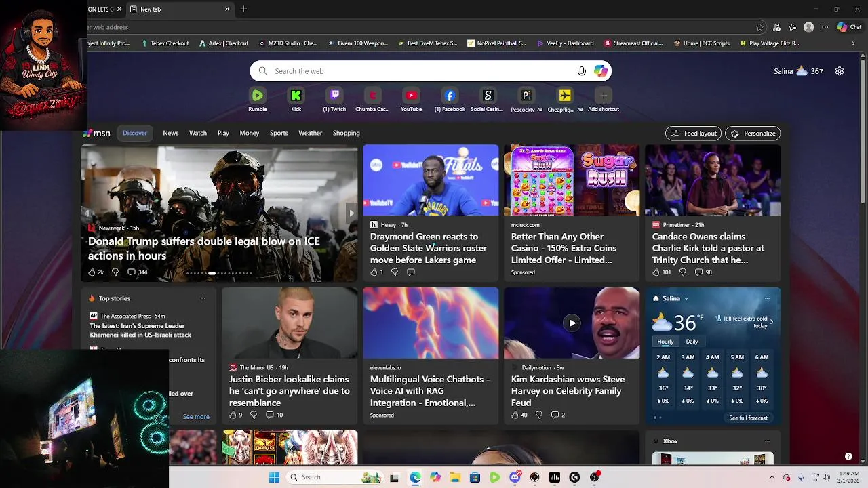This screenshot has height=488, width=868.
Task: Open the Edge profile avatar
Action: pos(808,27)
